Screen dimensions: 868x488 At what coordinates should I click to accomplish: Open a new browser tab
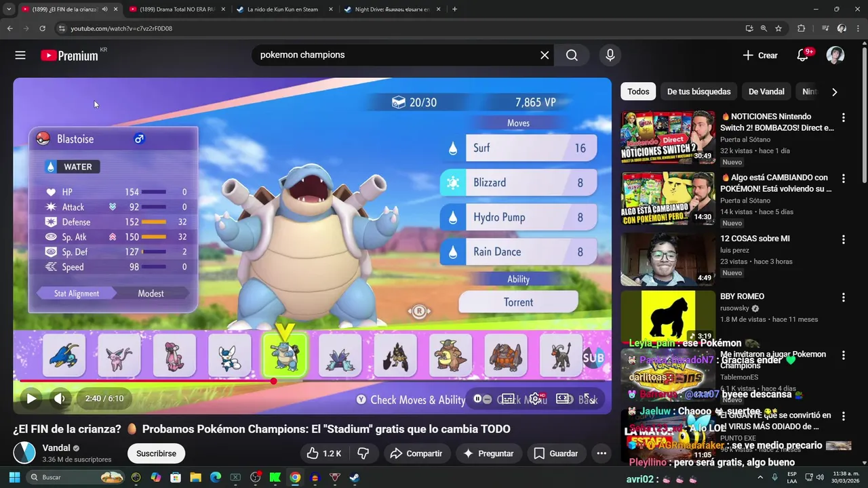coord(454,9)
